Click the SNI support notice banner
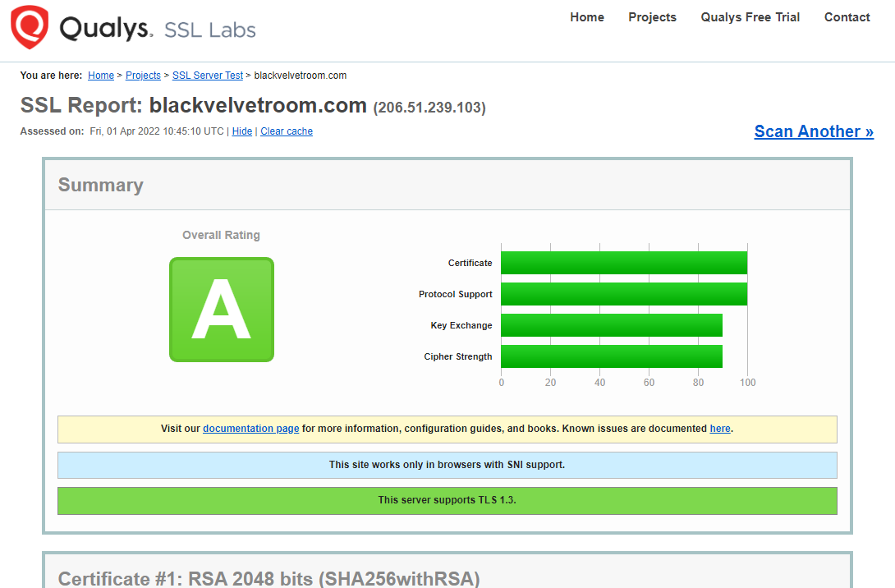Screen dimensions: 895x588 tap(447, 466)
